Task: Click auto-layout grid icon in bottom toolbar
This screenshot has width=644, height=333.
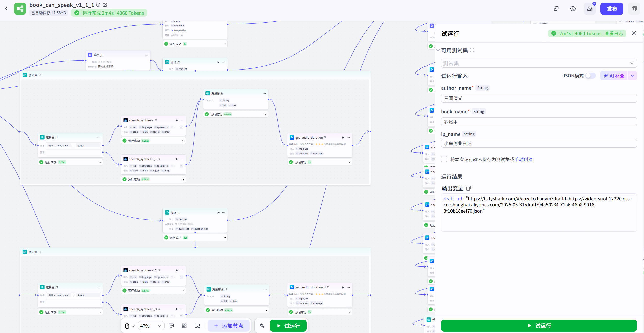Action: coord(184,326)
